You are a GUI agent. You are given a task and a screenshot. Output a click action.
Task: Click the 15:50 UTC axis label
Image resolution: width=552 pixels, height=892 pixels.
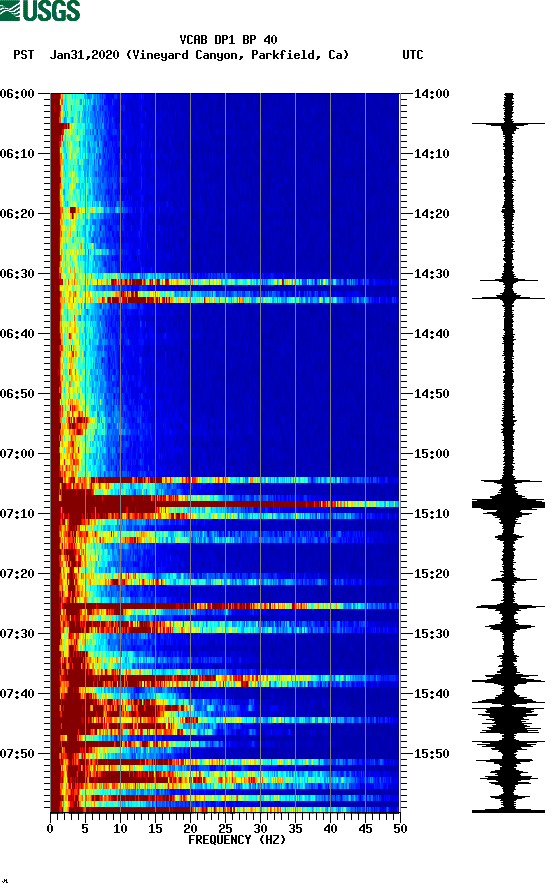click(431, 754)
